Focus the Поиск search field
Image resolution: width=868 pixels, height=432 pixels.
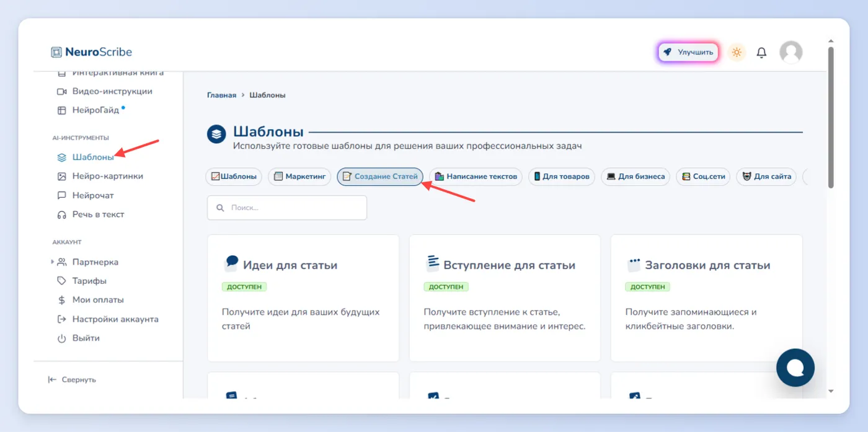pyautogui.click(x=287, y=208)
